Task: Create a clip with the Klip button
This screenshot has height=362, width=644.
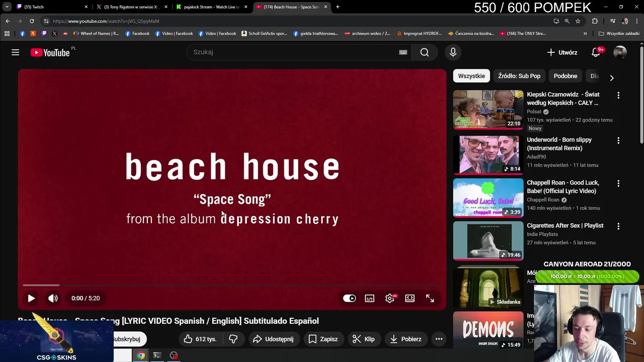Action: click(x=363, y=339)
